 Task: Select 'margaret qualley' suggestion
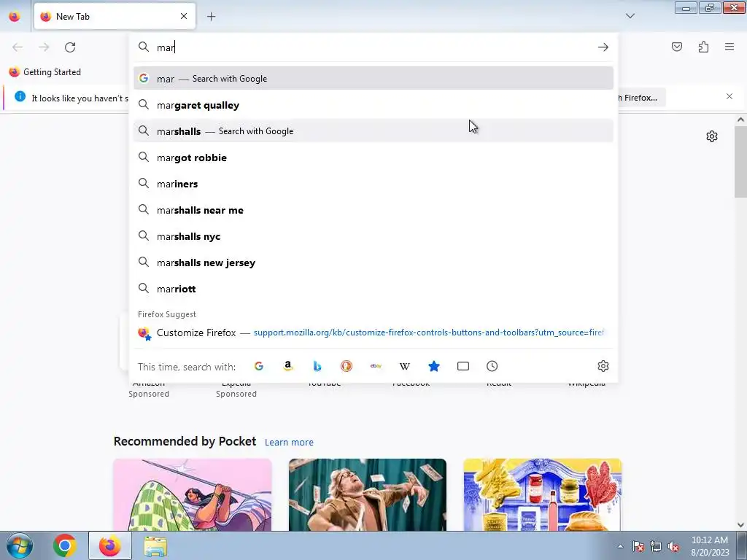click(373, 105)
